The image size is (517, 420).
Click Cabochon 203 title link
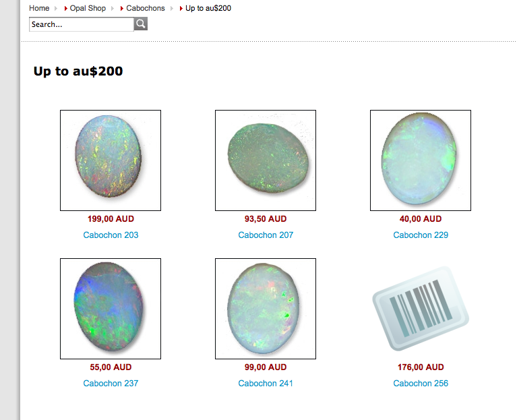(x=111, y=235)
